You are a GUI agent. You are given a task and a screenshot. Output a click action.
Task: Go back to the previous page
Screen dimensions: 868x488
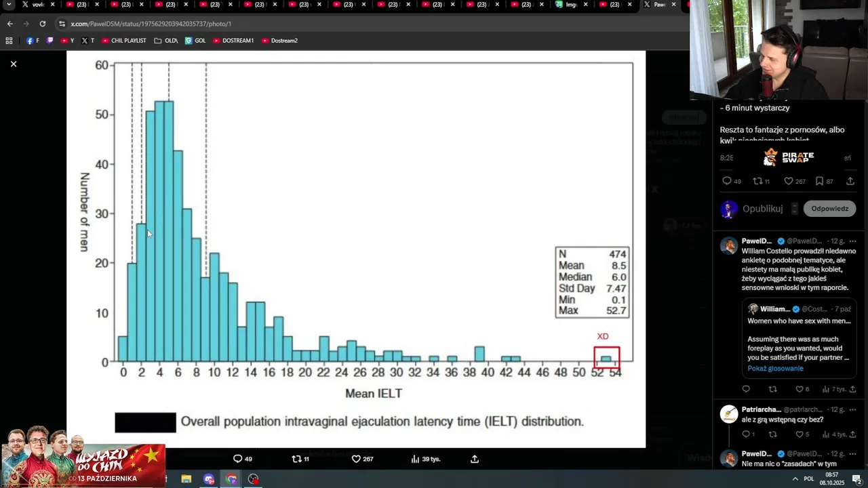click(x=10, y=24)
